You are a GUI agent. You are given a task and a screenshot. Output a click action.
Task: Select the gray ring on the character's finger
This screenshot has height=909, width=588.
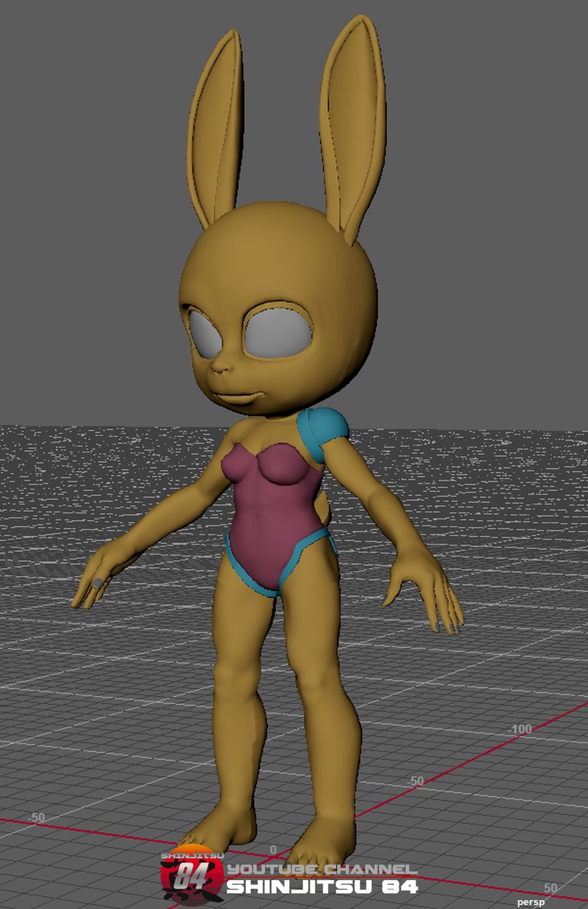97,582
